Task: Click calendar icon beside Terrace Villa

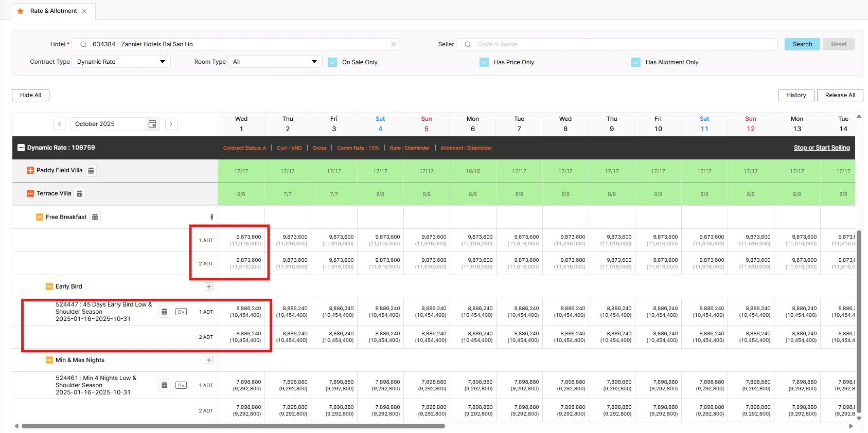Action: tap(80, 194)
